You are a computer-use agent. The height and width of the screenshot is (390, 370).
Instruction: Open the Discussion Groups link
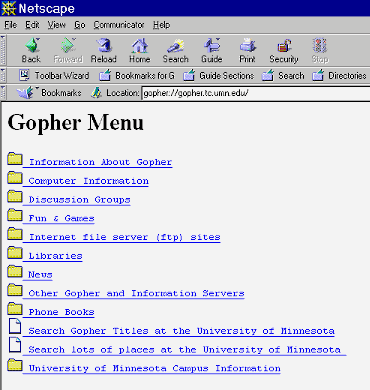click(x=79, y=200)
